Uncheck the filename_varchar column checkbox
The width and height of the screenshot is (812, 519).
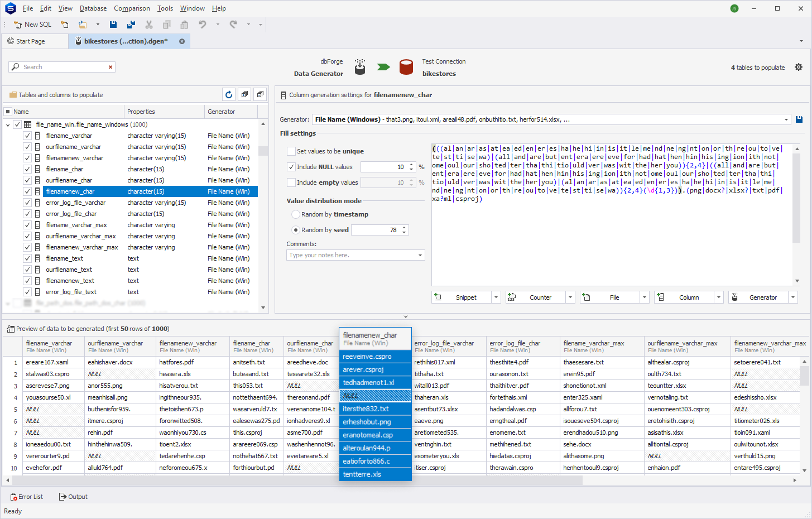pyautogui.click(x=27, y=136)
